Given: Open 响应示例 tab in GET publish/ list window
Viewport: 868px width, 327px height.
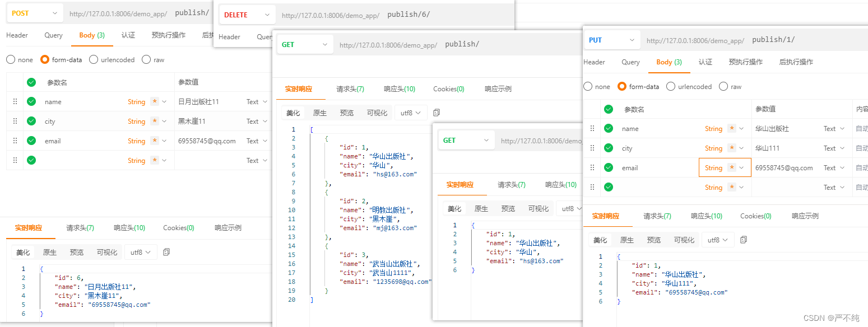Looking at the screenshot, I should coord(498,89).
